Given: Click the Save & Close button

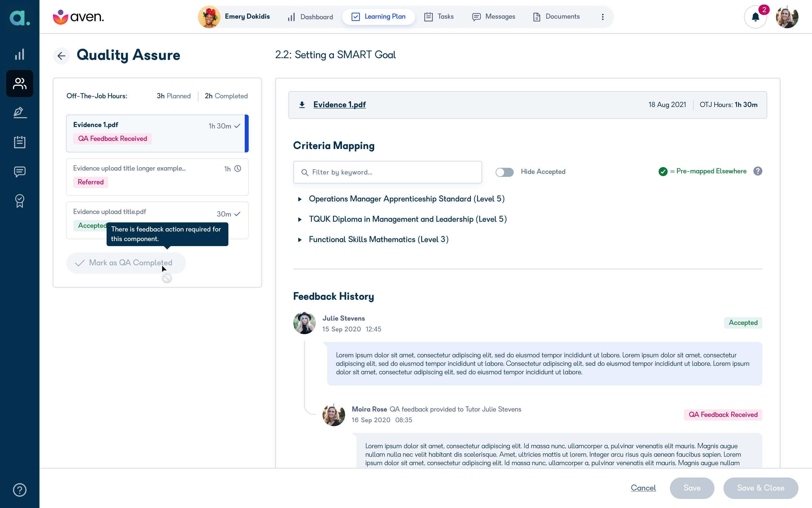Looking at the screenshot, I should (x=760, y=488).
